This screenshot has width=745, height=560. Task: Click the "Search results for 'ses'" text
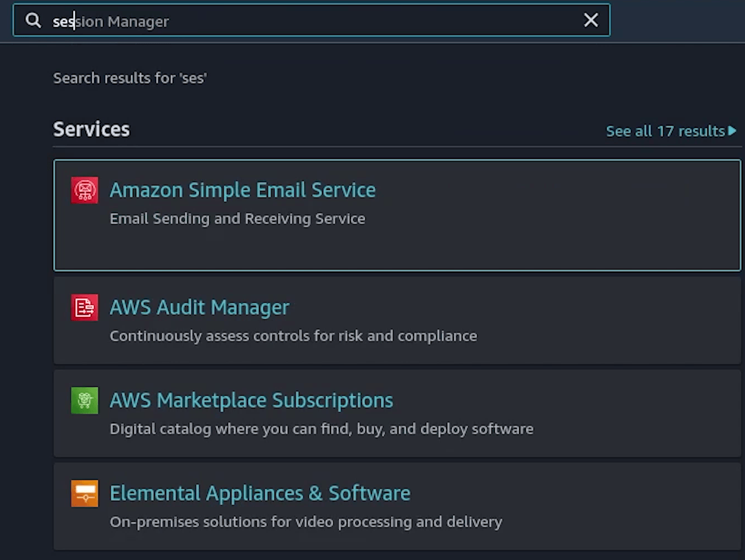coord(130,78)
